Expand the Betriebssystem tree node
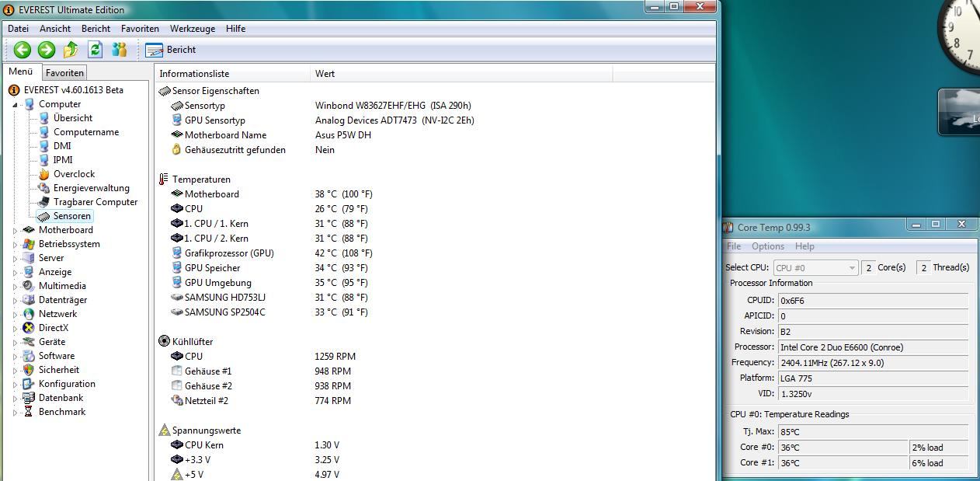The height and width of the screenshot is (481, 980). (15, 244)
